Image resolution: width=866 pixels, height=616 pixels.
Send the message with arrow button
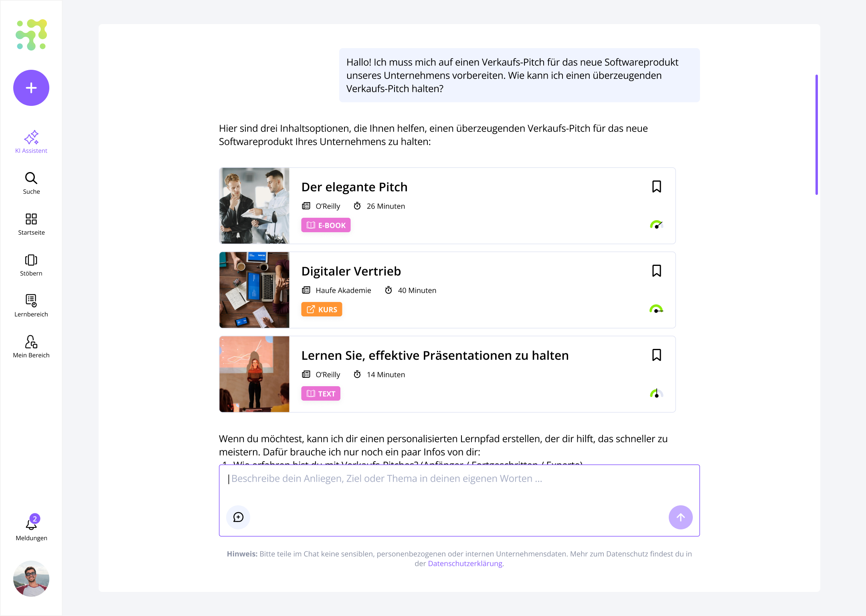pyautogui.click(x=680, y=517)
